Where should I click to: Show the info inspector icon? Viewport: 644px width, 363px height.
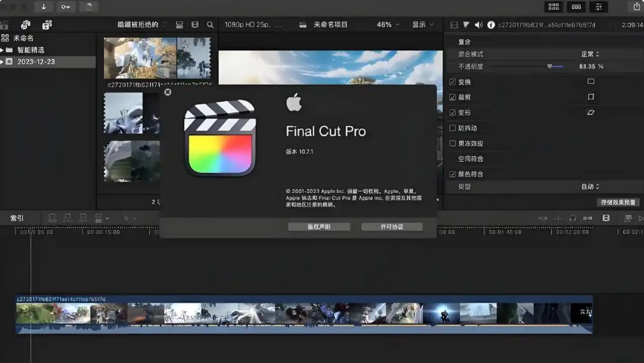click(491, 25)
